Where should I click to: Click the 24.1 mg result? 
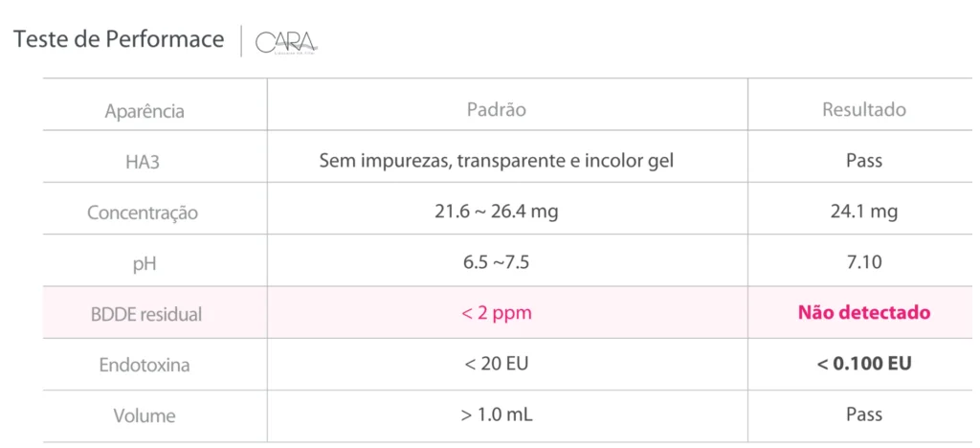864,212
